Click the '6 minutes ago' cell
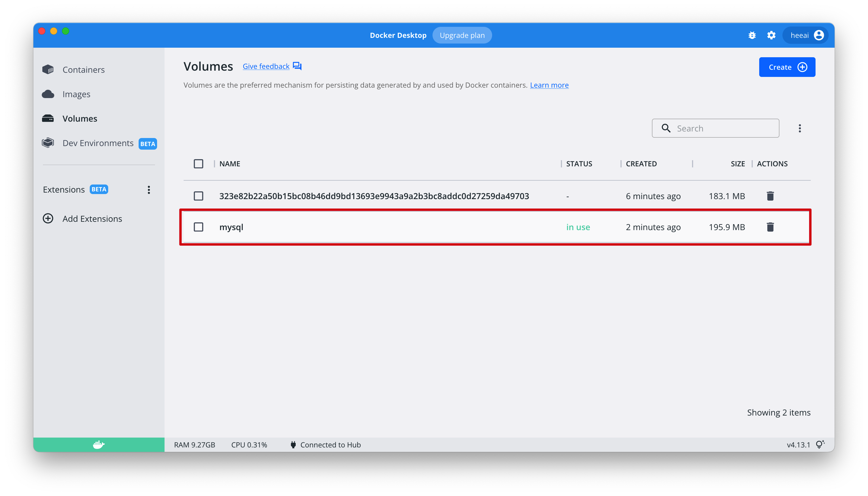The height and width of the screenshot is (496, 868). pyautogui.click(x=653, y=196)
